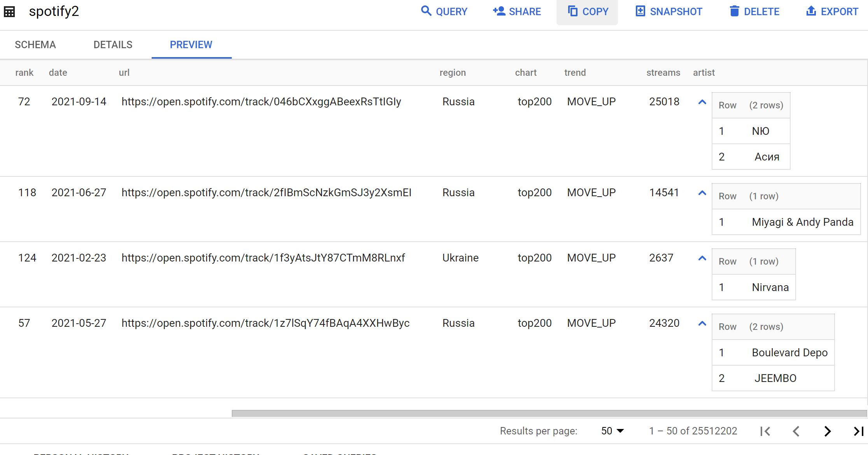Image resolution: width=868 pixels, height=455 pixels.
Task: Go to the previous results page
Action: pos(796,431)
